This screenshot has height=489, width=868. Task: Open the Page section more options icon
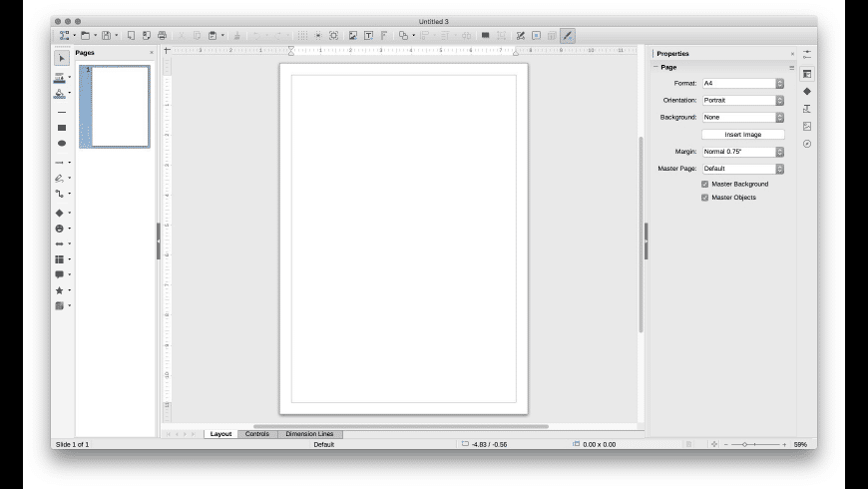click(x=791, y=68)
